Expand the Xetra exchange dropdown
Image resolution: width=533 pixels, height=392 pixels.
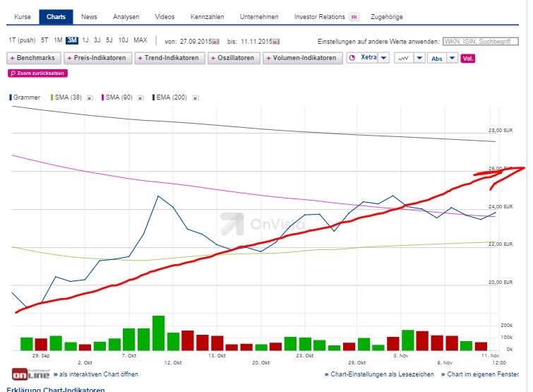(383, 58)
